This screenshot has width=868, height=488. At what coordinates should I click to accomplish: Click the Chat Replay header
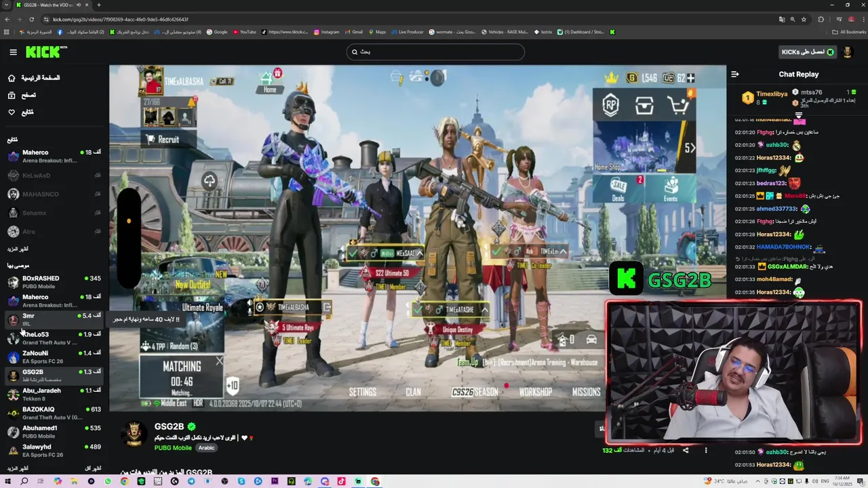pos(798,75)
